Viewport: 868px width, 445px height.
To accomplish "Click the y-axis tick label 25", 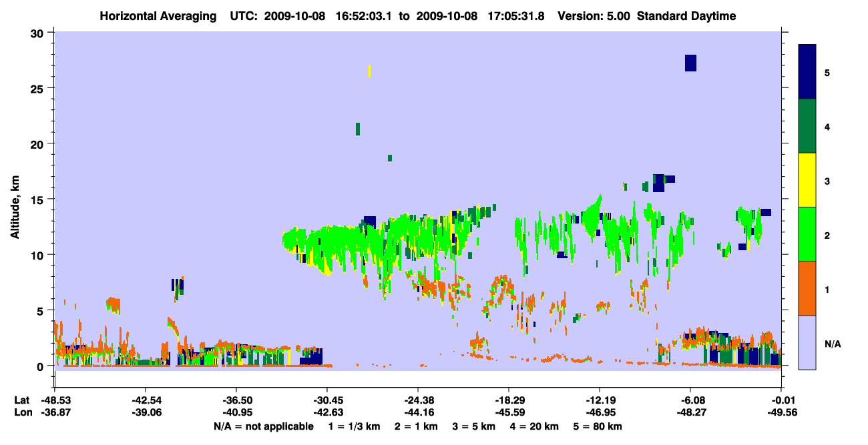I will pyautogui.click(x=39, y=88).
